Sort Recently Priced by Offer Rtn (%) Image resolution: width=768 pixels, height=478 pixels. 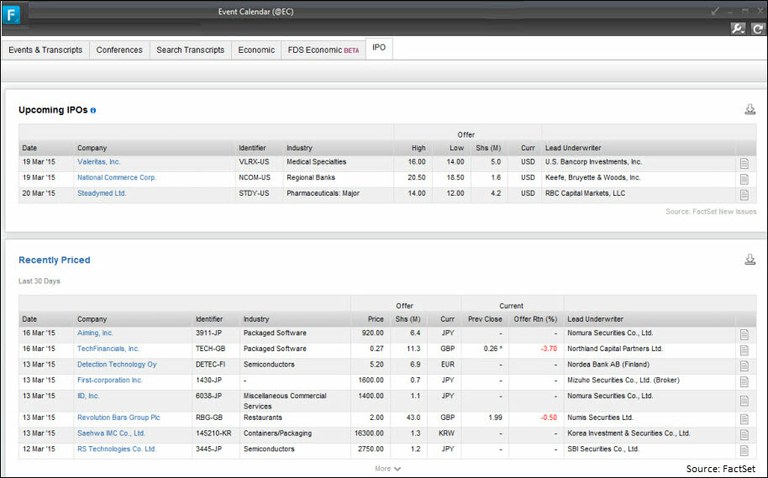pyautogui.click(x=535, y=319)
